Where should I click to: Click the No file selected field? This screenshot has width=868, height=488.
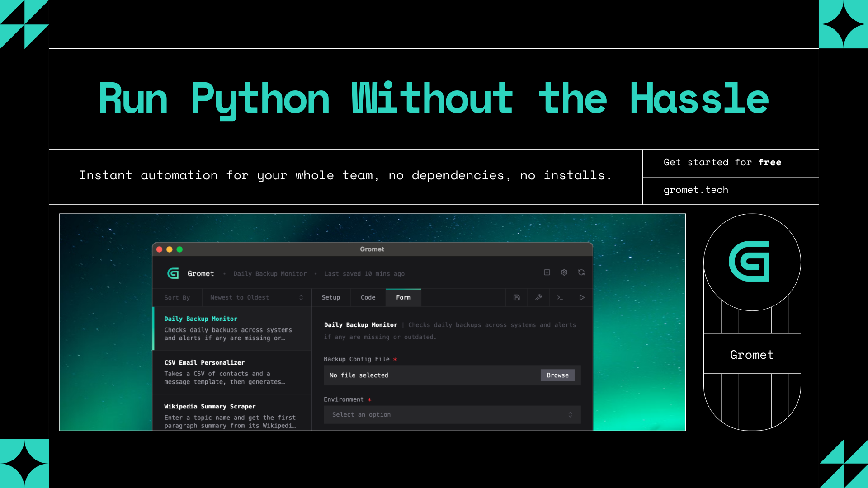point(429,375)
